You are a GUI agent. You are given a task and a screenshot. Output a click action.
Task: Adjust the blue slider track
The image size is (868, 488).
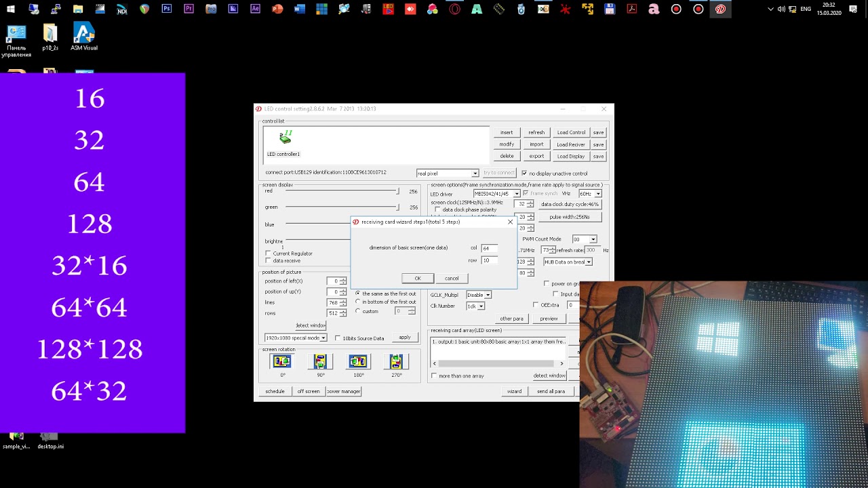318,223
